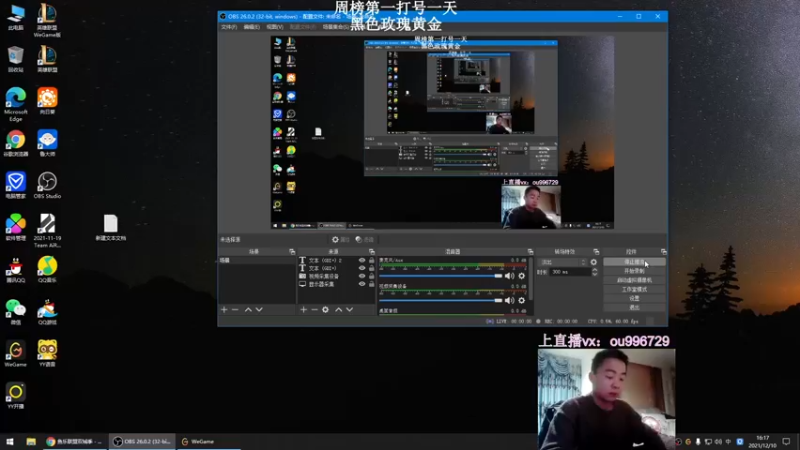
Task: Open the OBS Studio desktop shortcut
Action: (x=47, y=185)
